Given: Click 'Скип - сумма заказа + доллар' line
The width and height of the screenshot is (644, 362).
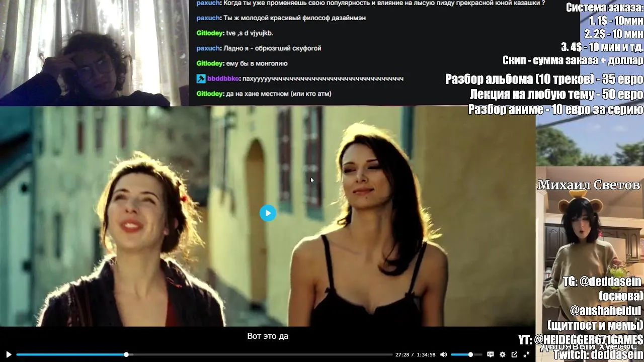Looking at the screenshot, I should pyautogui.click(x=573, y=60).
